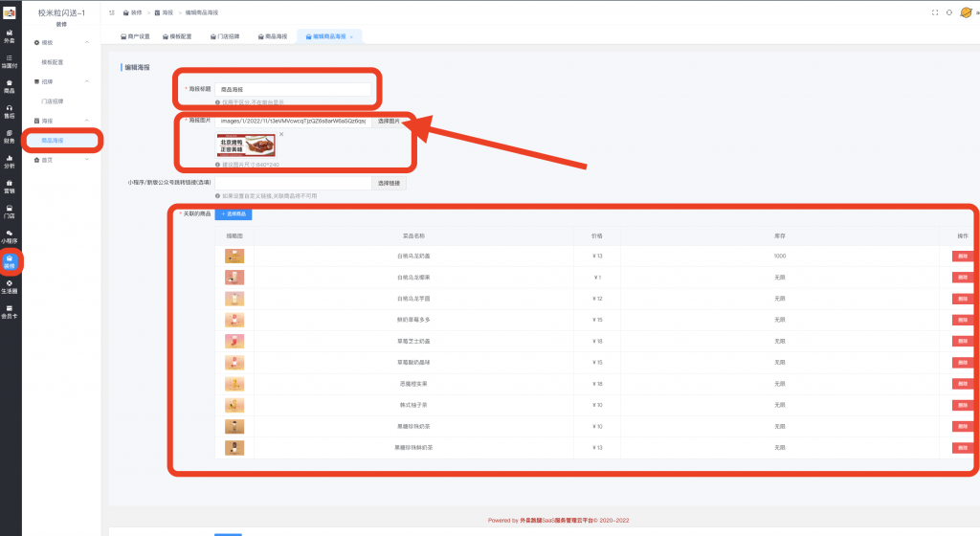Click the fullscreen icon in top bar
The height and width of the screenshot is (536, 980).
935,12
